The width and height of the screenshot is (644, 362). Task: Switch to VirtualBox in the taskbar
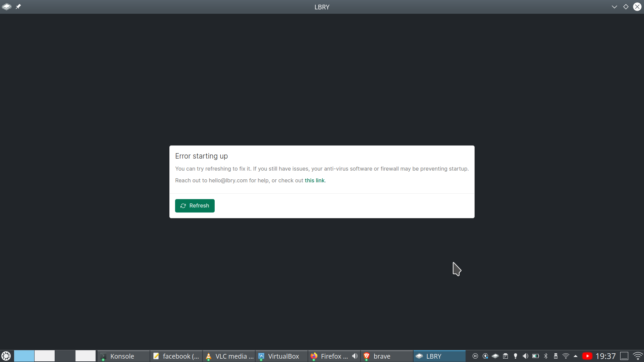click(x=282, y=356)
